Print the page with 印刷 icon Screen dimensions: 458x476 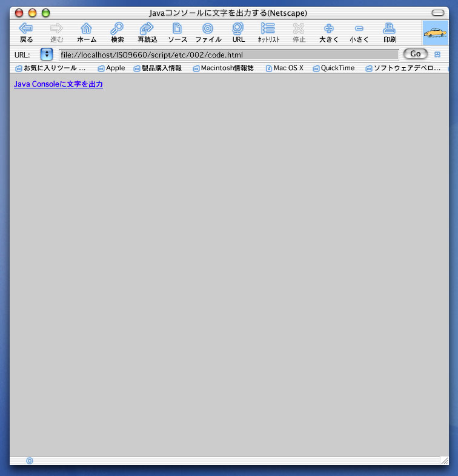[x=390, y=33]
